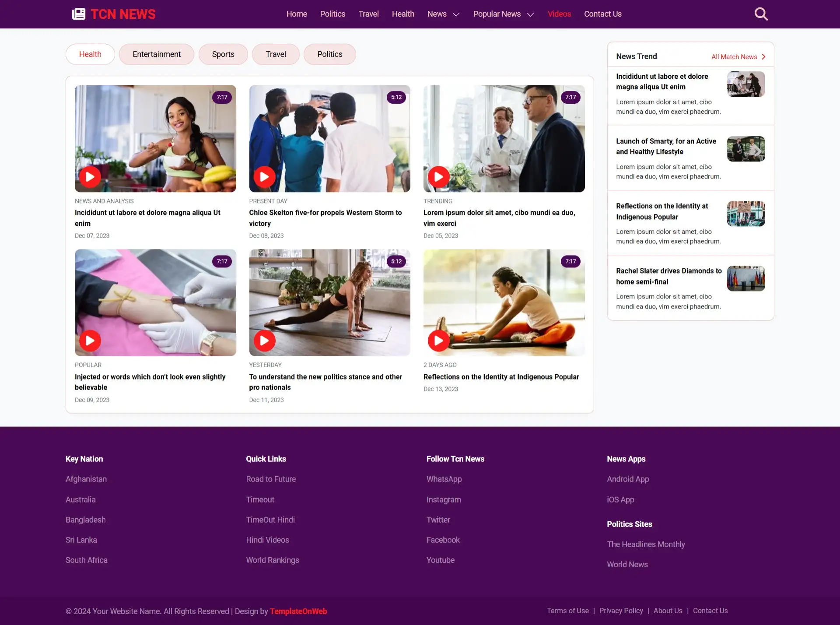Image resolution: width=840 pixels, height=625 pixels.
Task: Select the Sports category filter
Action: click(x=223, y=54)
